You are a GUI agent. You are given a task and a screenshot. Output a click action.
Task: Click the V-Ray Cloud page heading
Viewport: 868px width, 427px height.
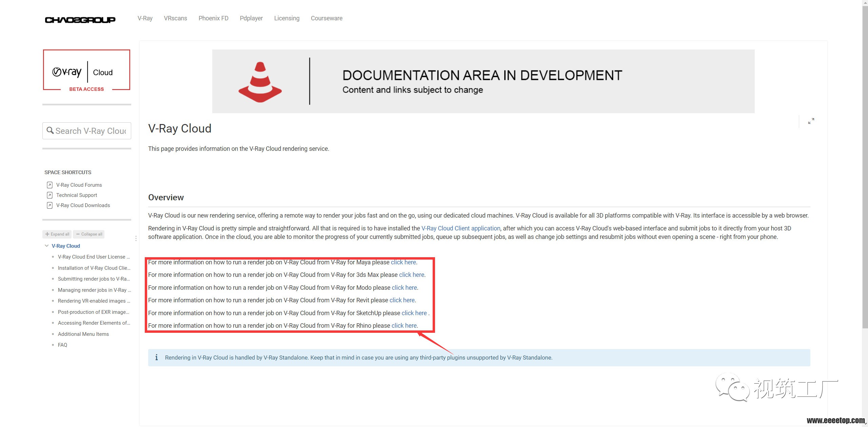(180, 128)
